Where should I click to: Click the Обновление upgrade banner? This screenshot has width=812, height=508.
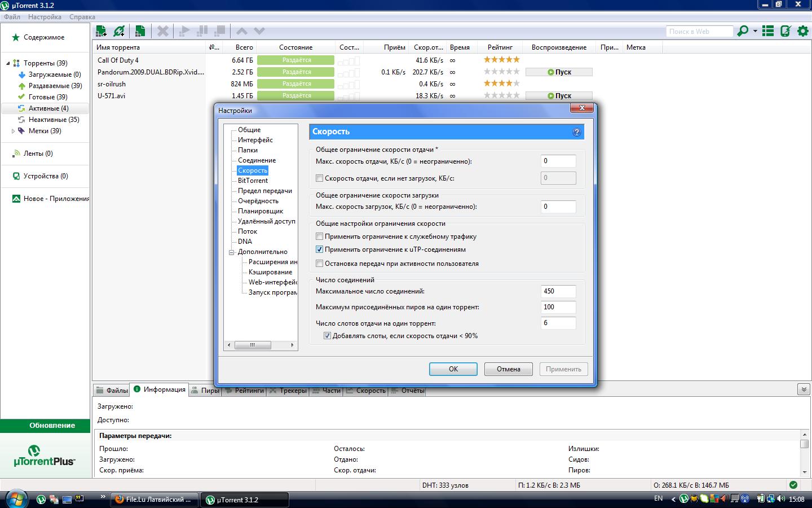[45, 426]
